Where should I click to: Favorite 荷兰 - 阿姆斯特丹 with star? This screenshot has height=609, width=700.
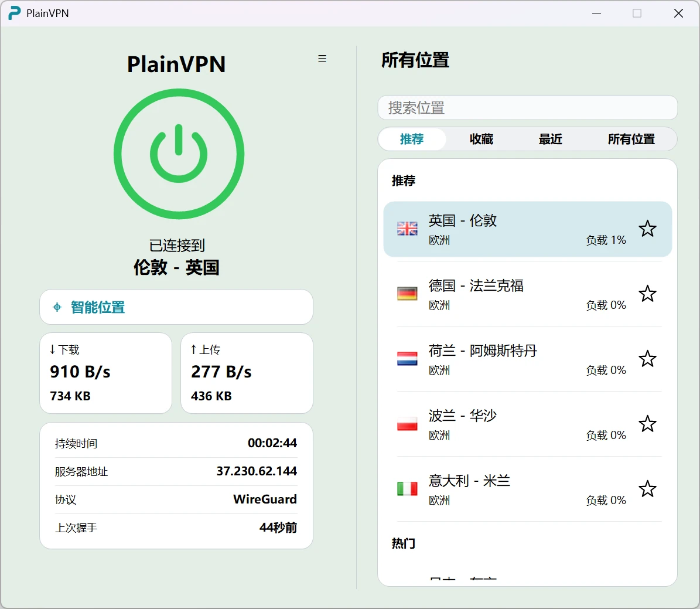tap(647, 359)
